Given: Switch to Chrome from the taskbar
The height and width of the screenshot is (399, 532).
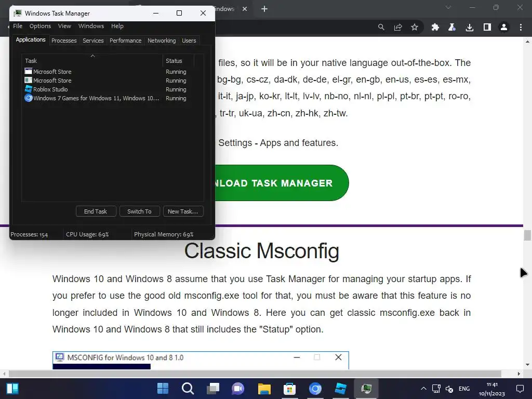Looking at the screenshot, I should 315,389.
